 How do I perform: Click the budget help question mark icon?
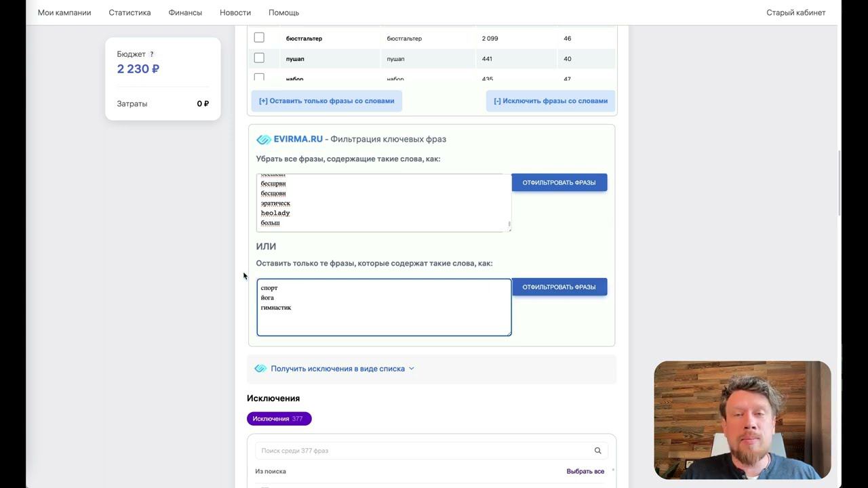point(152,54)
